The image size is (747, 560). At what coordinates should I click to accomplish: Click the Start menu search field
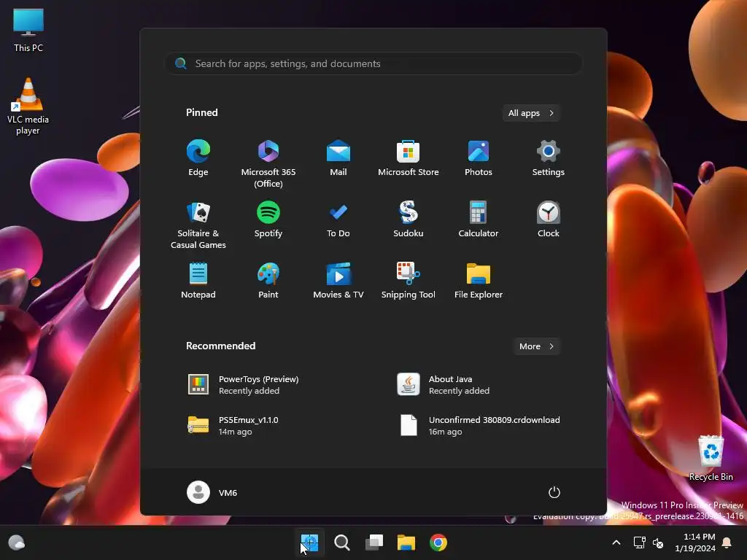click(x=373, y=64)
